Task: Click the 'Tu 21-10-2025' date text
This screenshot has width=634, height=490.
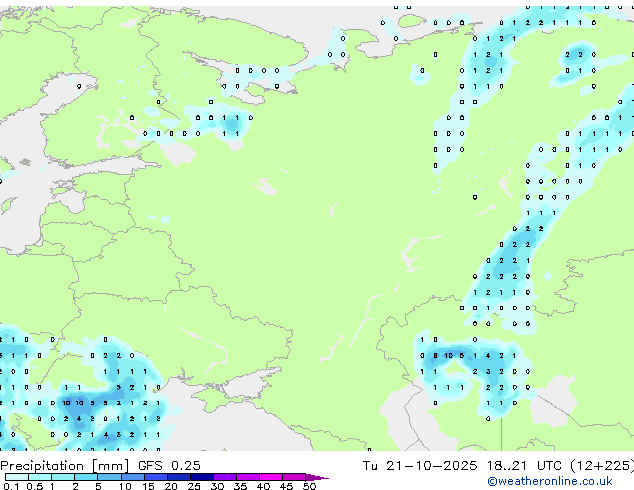Action: pos(420,466)
